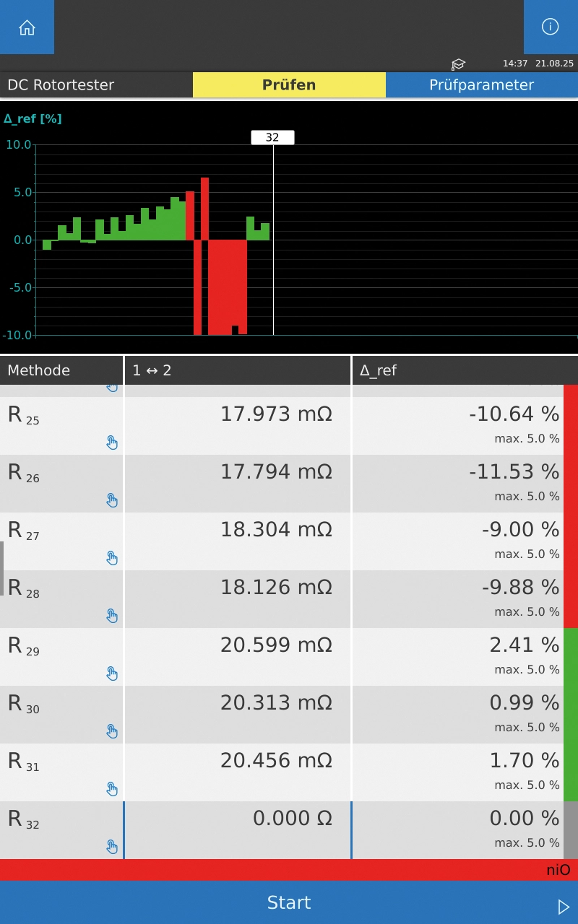
Task: Open the info panel
Action: tap(550, 27)
